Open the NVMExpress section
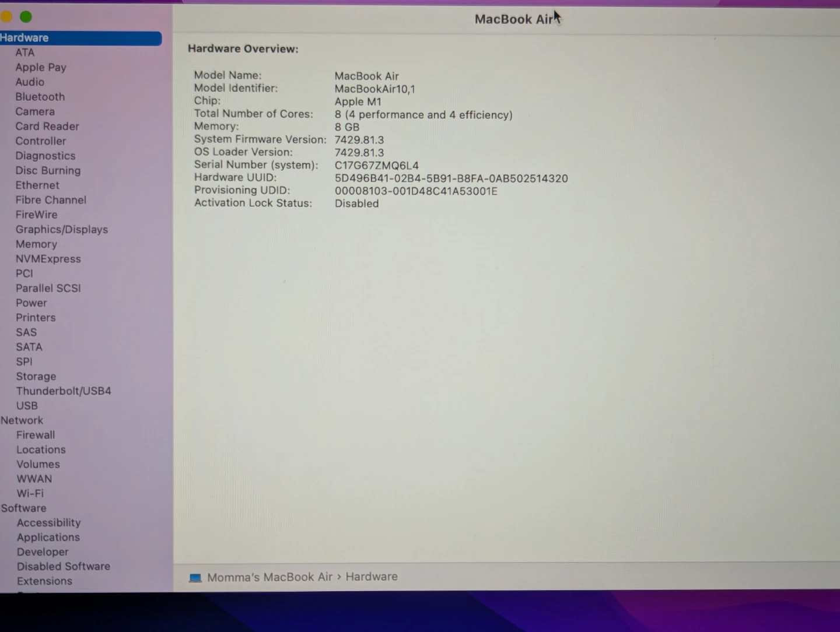840x632 pixels. tap(48, 259)
